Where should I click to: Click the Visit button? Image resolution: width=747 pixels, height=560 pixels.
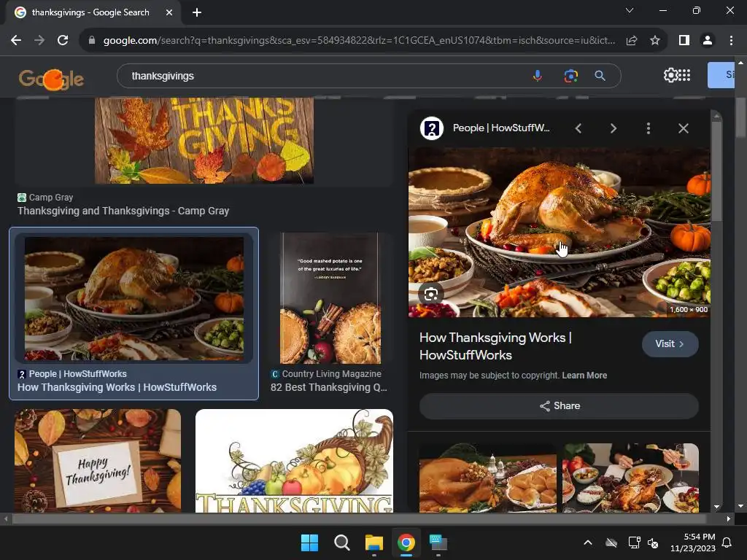point(670,344)
